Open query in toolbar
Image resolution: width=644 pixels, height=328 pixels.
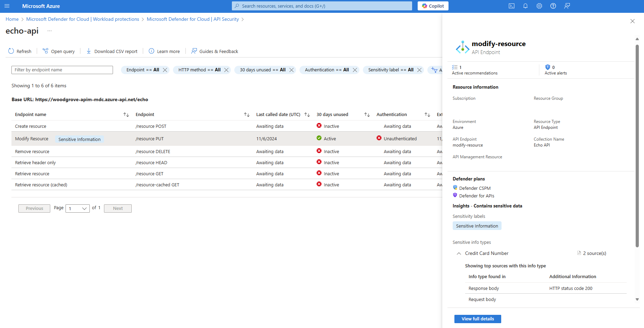coord(59,51)
